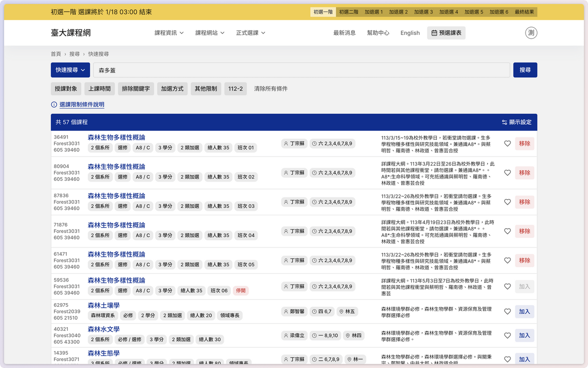
Task: Open the 授課對象 filter
Action: pyautogui.click(x=66, y=89)
